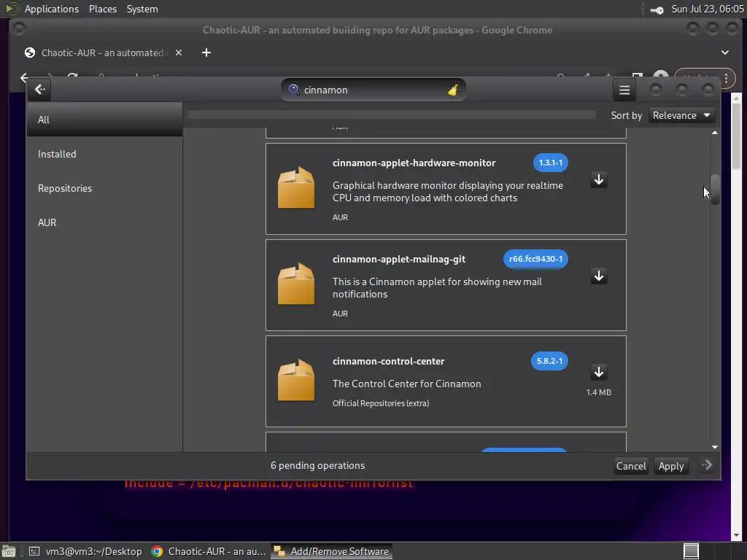Switch to vm3@vm3:~/Desktop terminal in taskbar
This screenshot has width=747, height=560.
click(86, 551)
